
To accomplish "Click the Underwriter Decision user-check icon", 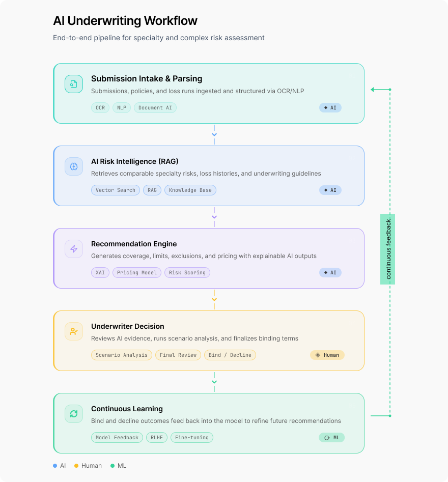I will pyautogui.click(x=74, y=331).
